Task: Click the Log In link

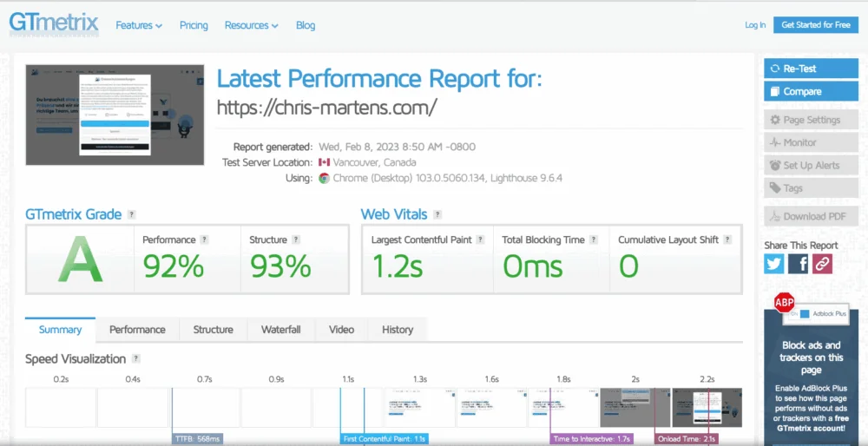Action: (x=755, y=25)
